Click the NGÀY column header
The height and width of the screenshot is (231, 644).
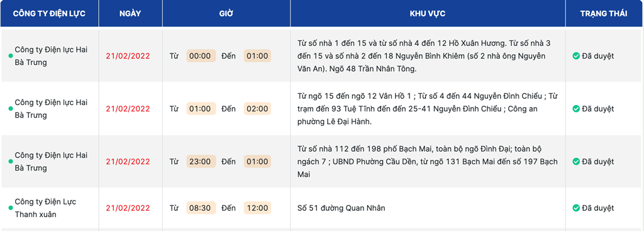(x=130, y=13)
